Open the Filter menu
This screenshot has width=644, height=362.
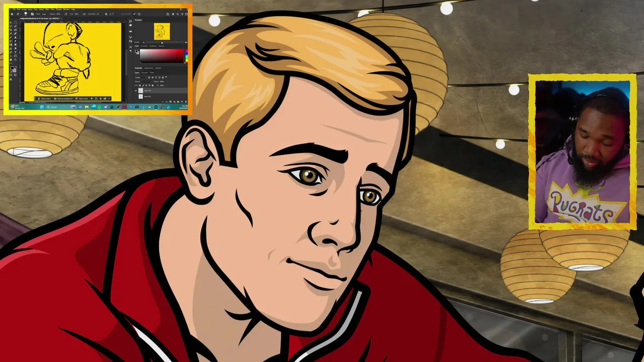(47, 10)
